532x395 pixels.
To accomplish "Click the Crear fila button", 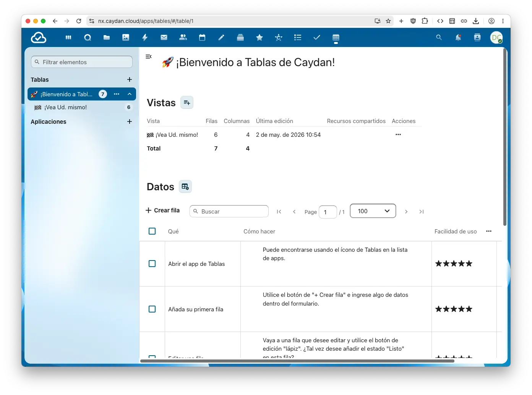I will 163,210.
